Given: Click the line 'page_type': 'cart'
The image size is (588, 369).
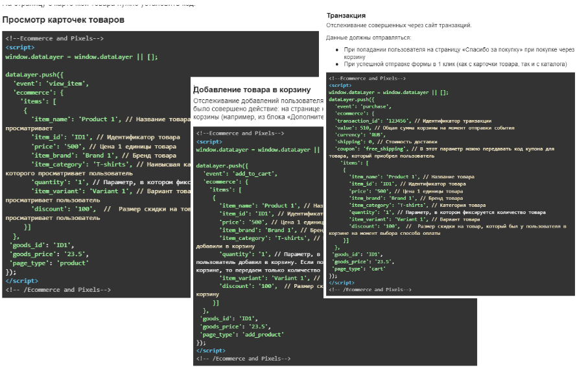Looking at the screenshot, I should point(359,269).
